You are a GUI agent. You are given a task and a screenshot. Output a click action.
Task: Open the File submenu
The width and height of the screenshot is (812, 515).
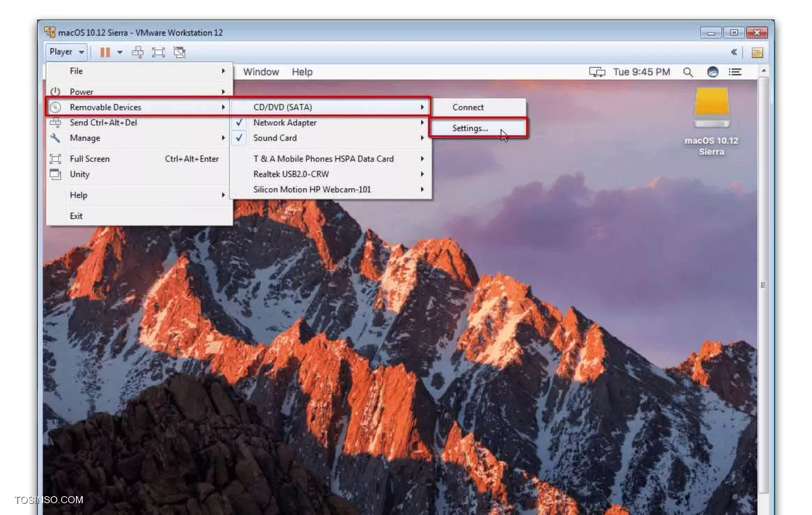139,71
